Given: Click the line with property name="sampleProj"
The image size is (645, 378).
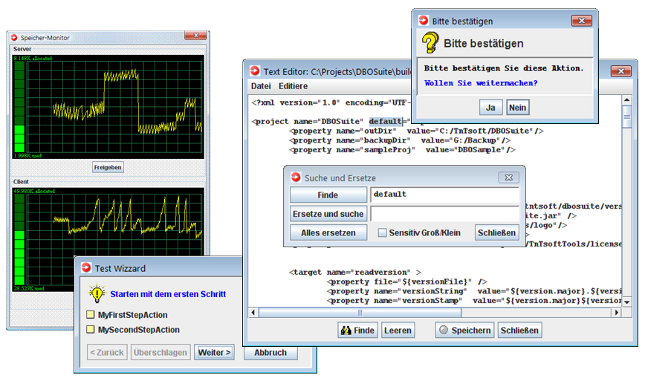Looking at the screenshot, I should pos(402,150).
